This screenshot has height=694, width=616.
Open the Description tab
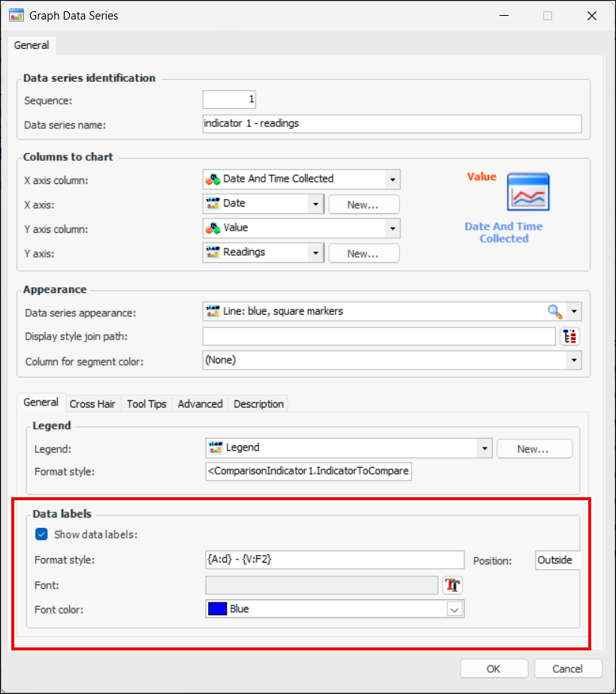click(258, 404)
